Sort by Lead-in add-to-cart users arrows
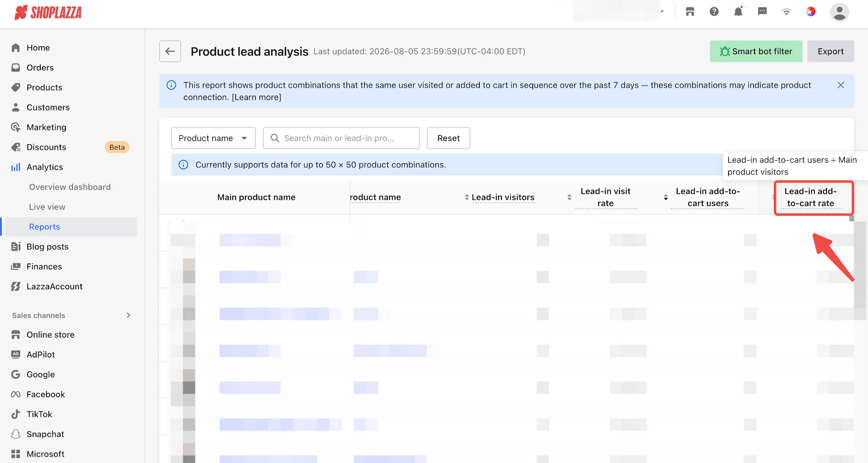This screenshot has height=463, width=868. tap(666, 197)
